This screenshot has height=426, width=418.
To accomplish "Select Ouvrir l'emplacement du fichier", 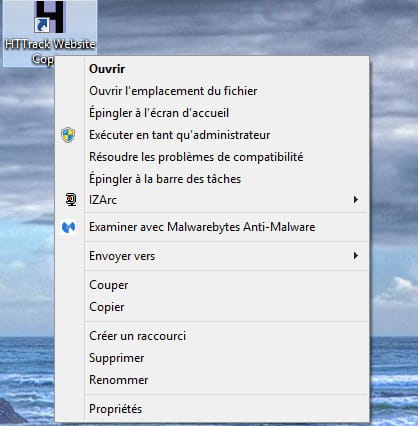I will [173, 91].
